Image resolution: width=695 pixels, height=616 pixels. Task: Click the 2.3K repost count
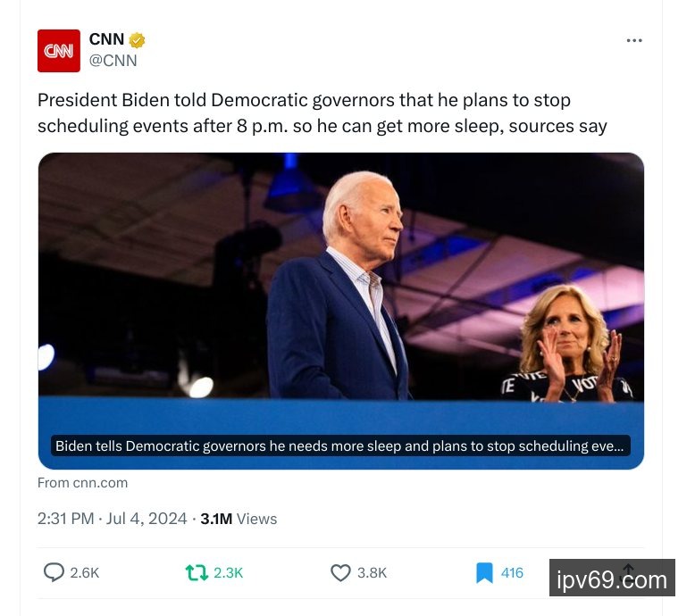pos(229,572)
